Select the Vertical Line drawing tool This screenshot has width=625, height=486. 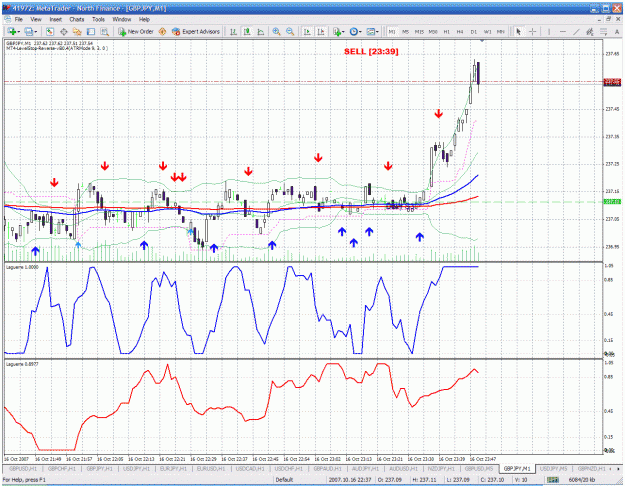(x=549, y=31)
